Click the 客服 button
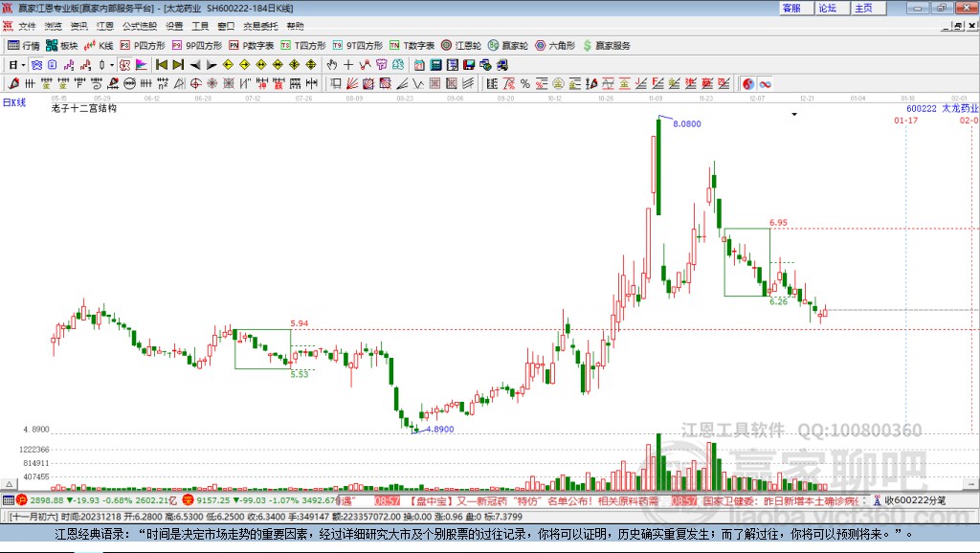The image size is (980, 553). [795, 8]
